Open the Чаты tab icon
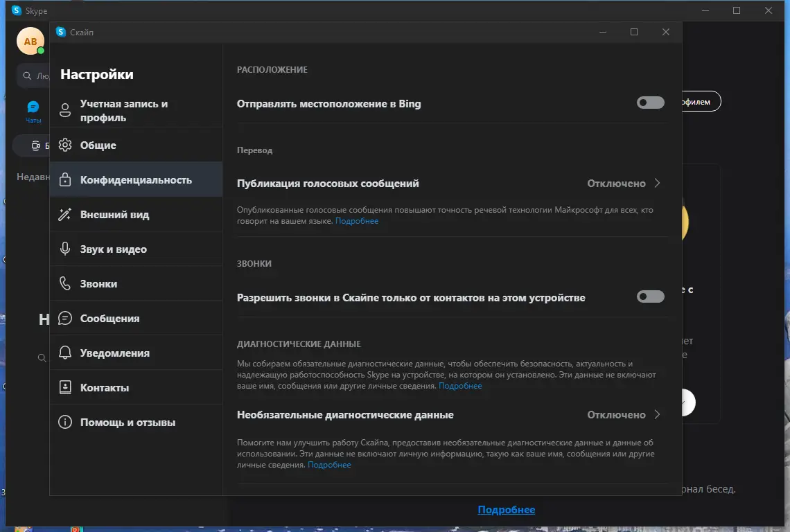 tap(33, 107)
